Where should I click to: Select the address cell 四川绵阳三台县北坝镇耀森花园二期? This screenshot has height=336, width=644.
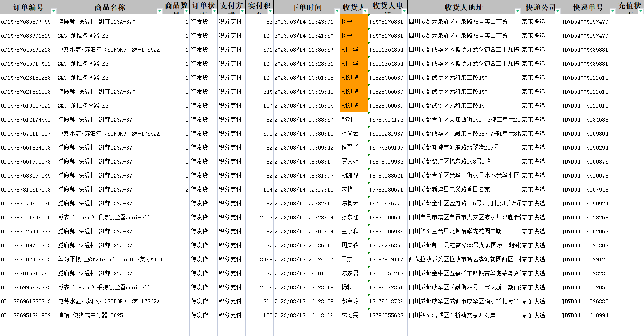click(x=464, y=232)
